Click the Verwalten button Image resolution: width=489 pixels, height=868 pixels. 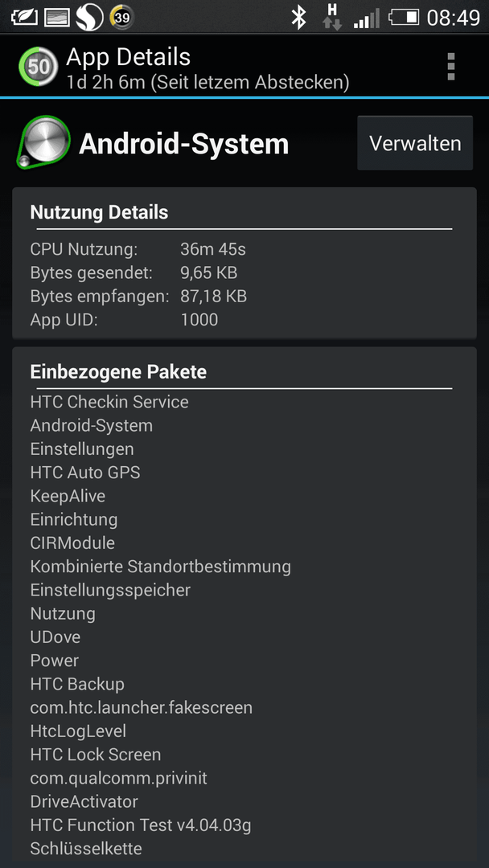415,143
